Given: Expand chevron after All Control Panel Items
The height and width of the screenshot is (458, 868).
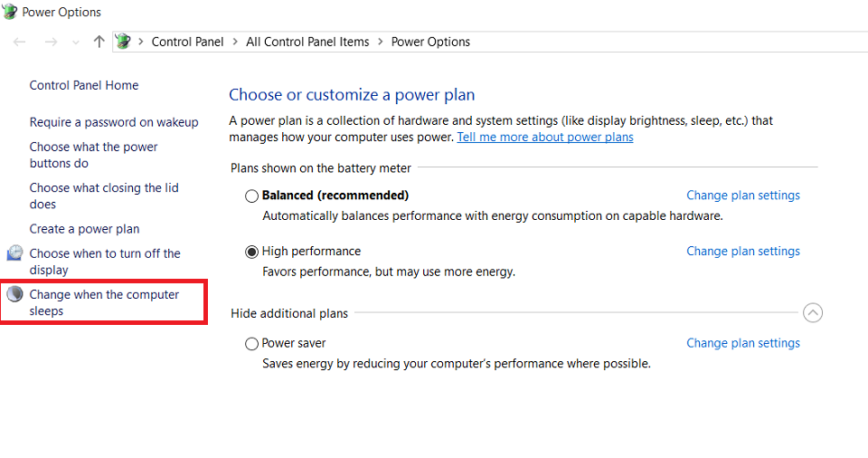Looking at the screenshot, I should 381,42.
